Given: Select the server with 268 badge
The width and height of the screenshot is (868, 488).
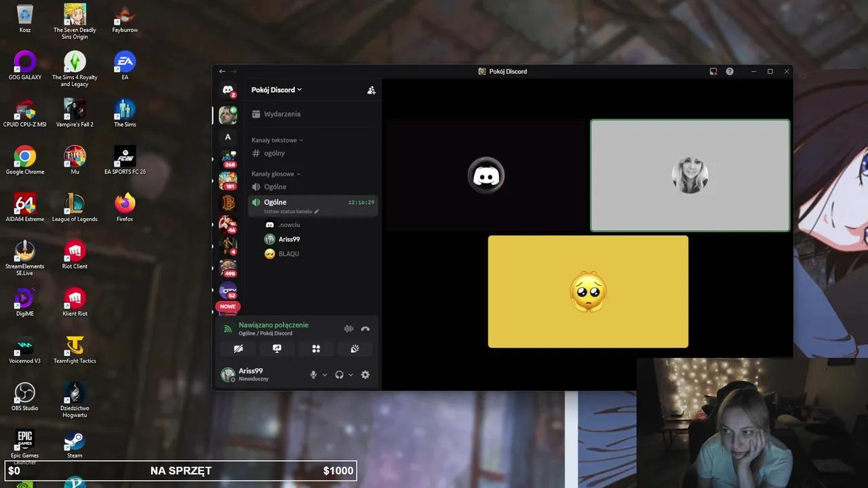Looking at the screenshot, I should coord(228,160).
